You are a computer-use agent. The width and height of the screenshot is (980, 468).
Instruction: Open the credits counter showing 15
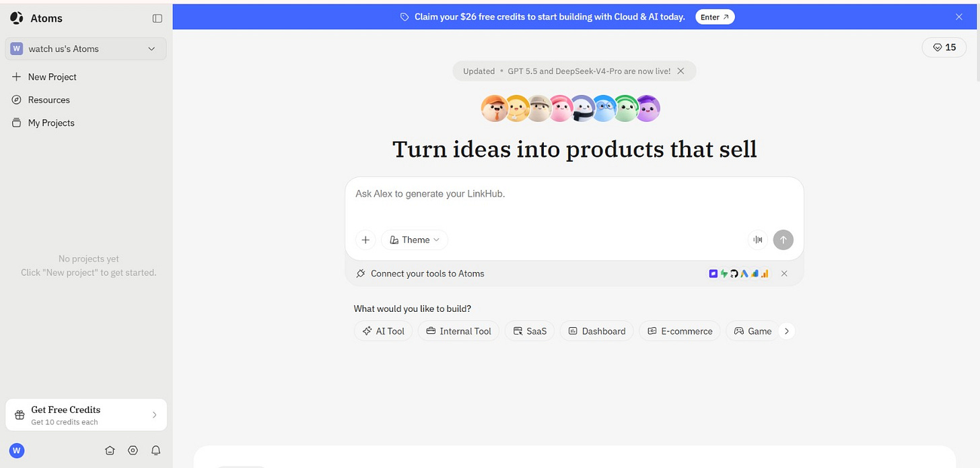click(x=944, y=47)
